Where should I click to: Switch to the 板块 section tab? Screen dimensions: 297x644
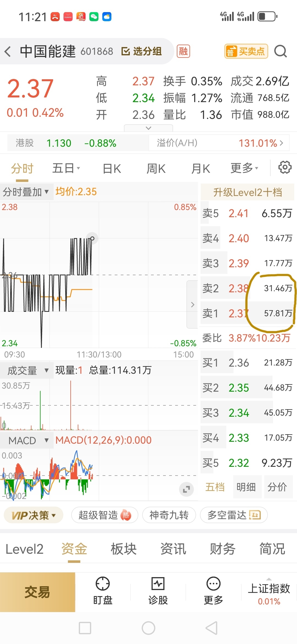tap(123, 549)
